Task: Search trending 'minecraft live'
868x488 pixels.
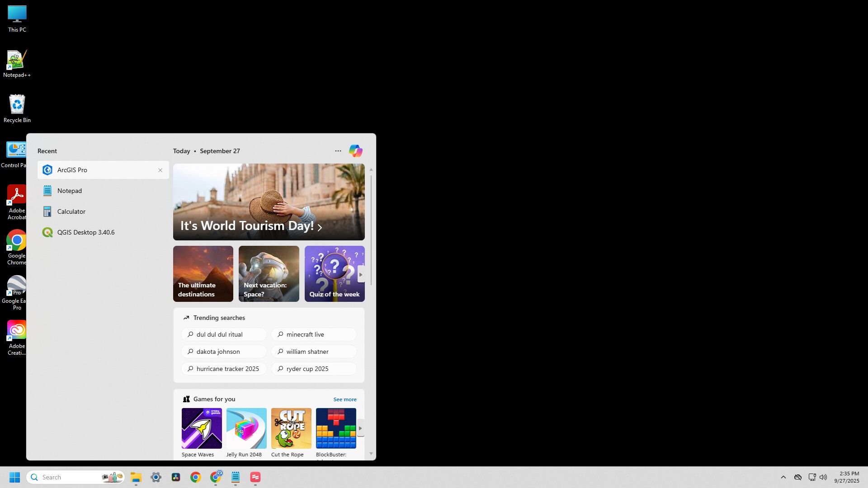Action: click(x=314, y=334)
